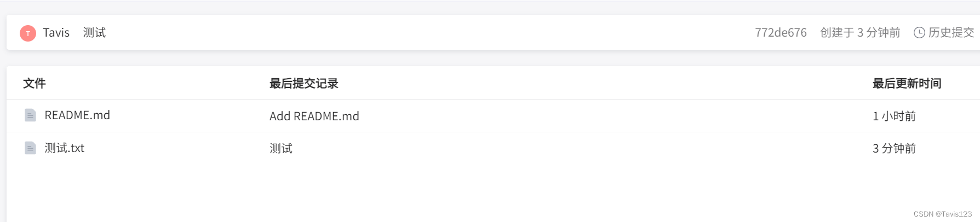Click the 3 分钟前 time in 测试.txt row
This screenshot has width=980, height=222.
click(894, 149)
